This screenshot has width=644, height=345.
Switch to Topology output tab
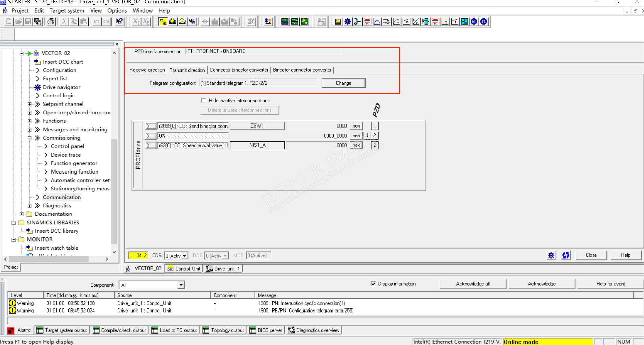[224, 330]
